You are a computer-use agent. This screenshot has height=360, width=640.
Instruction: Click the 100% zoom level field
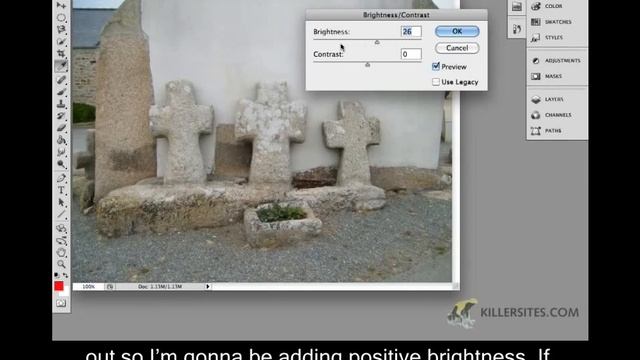[x=89, y=287]
